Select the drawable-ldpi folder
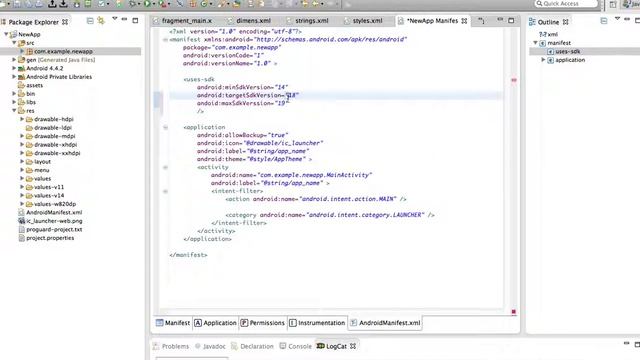Viewport: 640px width, 360px height. tap(53, 128)
